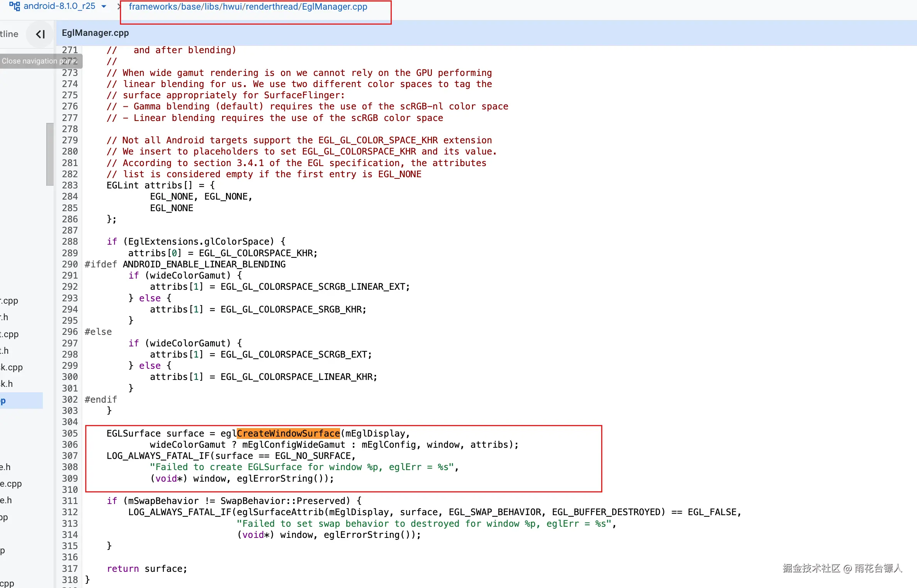Click line number 317 beside return statement
917x588 pixels.
pyautogui.click(x=70, y=568)
